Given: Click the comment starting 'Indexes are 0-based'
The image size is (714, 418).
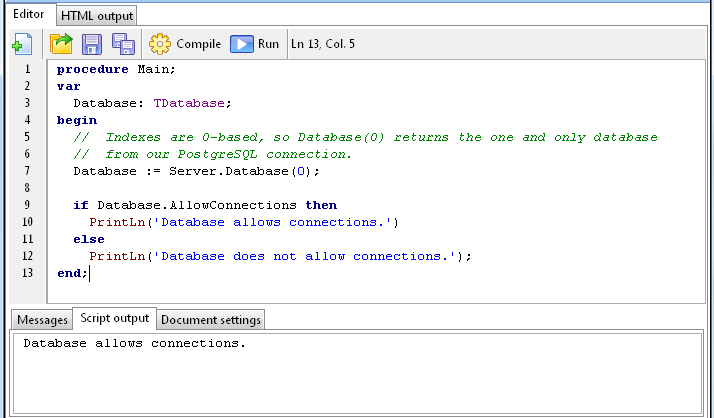Looking at the screenshot, I should click(x=365, y=137).
